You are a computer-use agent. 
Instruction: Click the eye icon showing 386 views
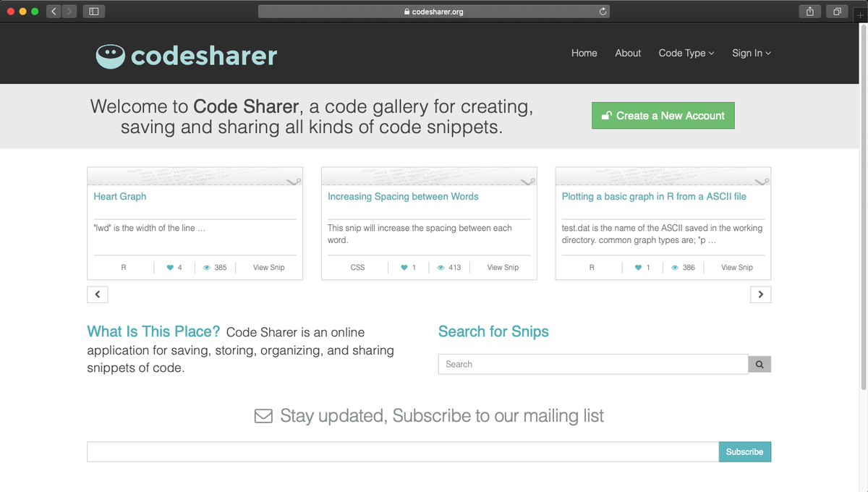[x=675, y=268]
